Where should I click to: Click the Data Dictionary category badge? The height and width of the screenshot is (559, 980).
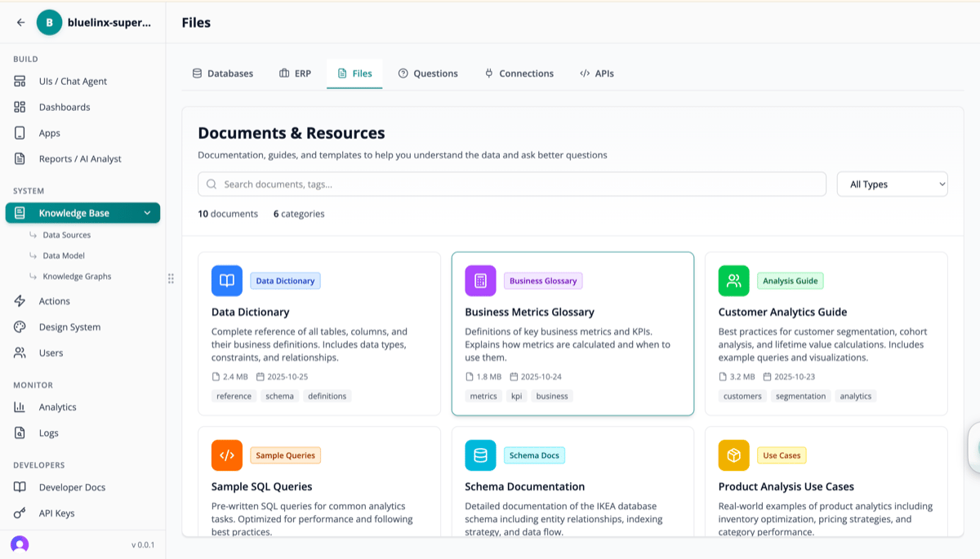point(285,281)
